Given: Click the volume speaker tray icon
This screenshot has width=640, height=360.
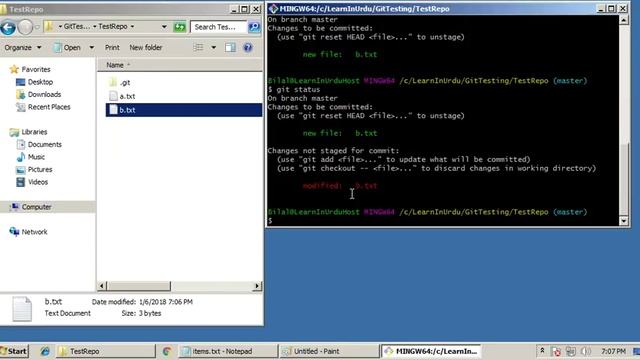Looking at the screenshot, I should (x=586, y=351).
